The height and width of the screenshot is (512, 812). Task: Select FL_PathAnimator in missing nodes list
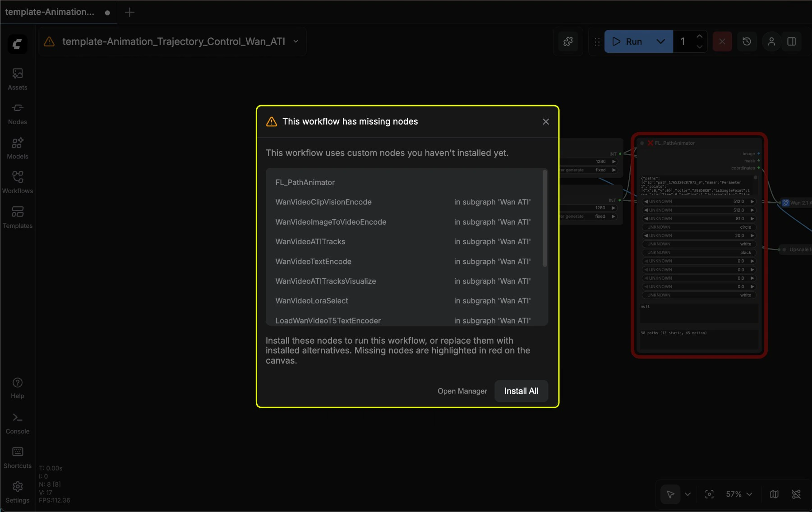305,182
